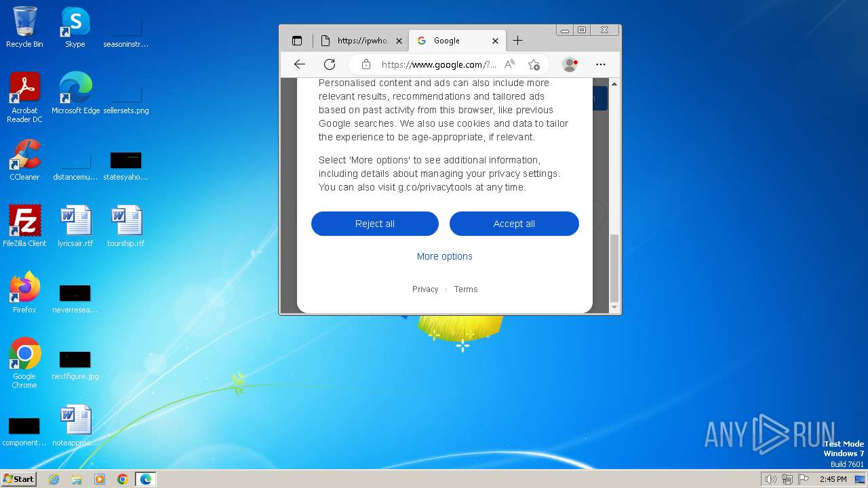This screenshot has height=488, width=868.
Task: Open the Edge Settings and more menu
Action: coord(601,64)
